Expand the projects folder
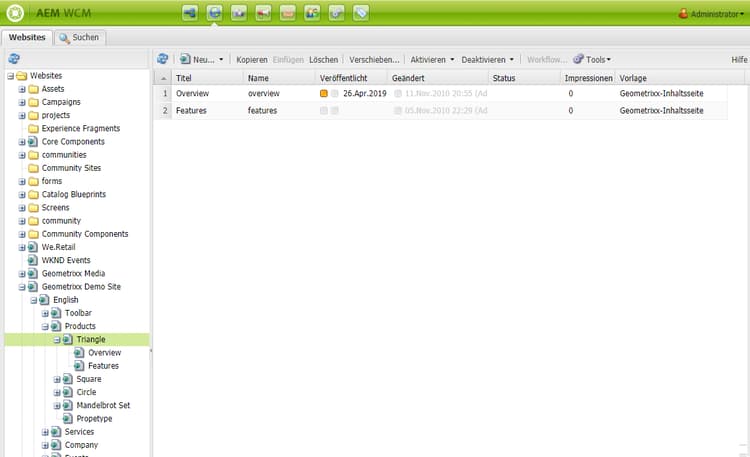 [22, 115]
